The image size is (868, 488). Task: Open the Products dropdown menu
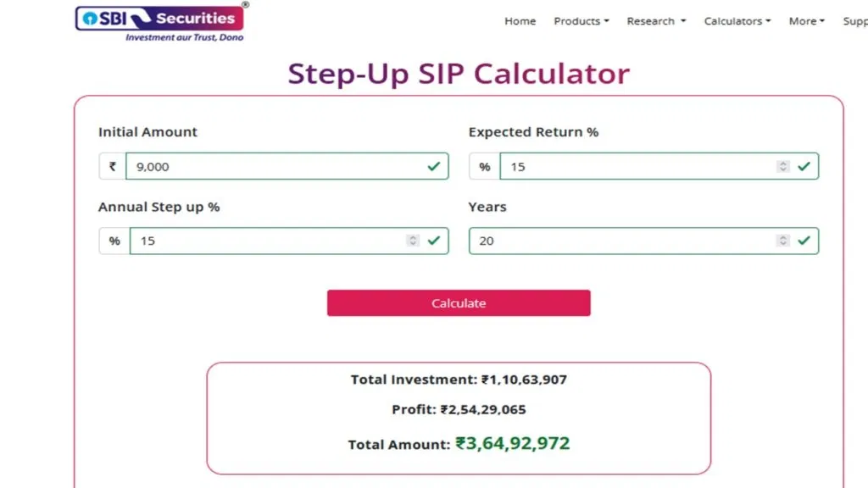pos(581,21)
